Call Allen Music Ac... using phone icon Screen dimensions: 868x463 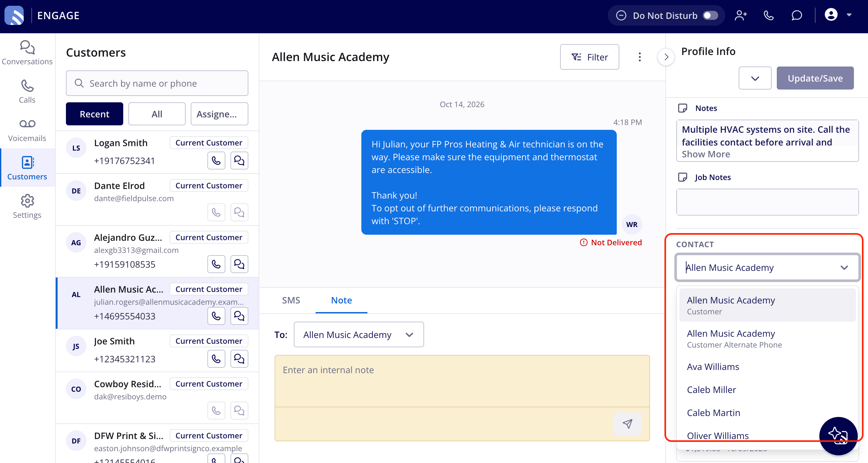pos(216,316)
